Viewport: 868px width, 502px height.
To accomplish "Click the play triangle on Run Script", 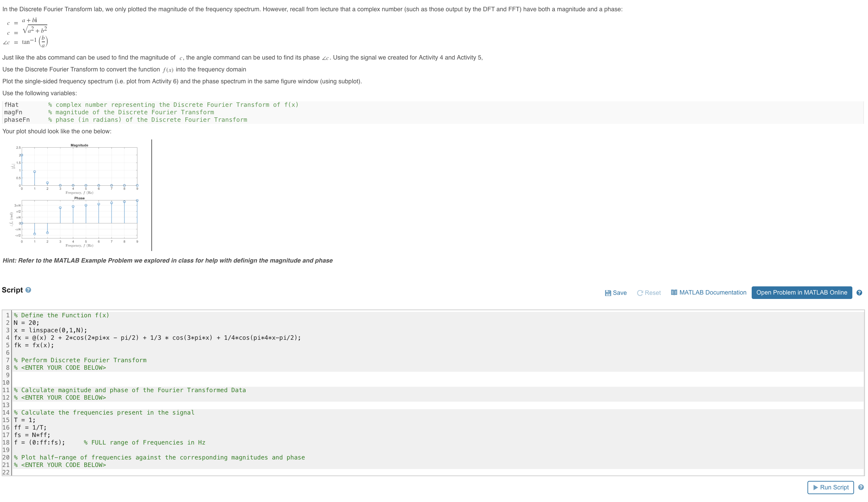I will coord(815,487).
